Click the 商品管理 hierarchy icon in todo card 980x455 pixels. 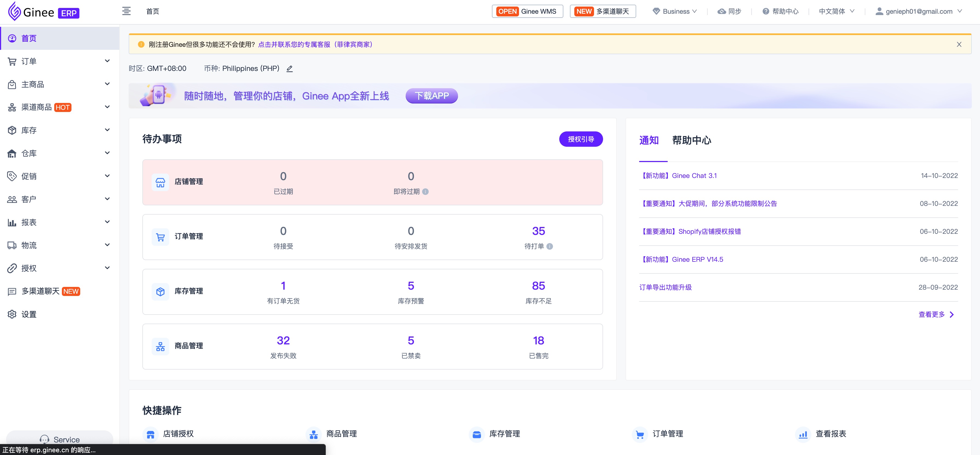point(160,347)
